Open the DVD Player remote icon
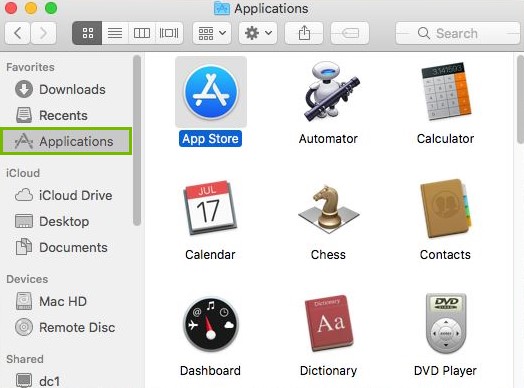This screenshot has width=524, height=388. (x=446, y=324)
